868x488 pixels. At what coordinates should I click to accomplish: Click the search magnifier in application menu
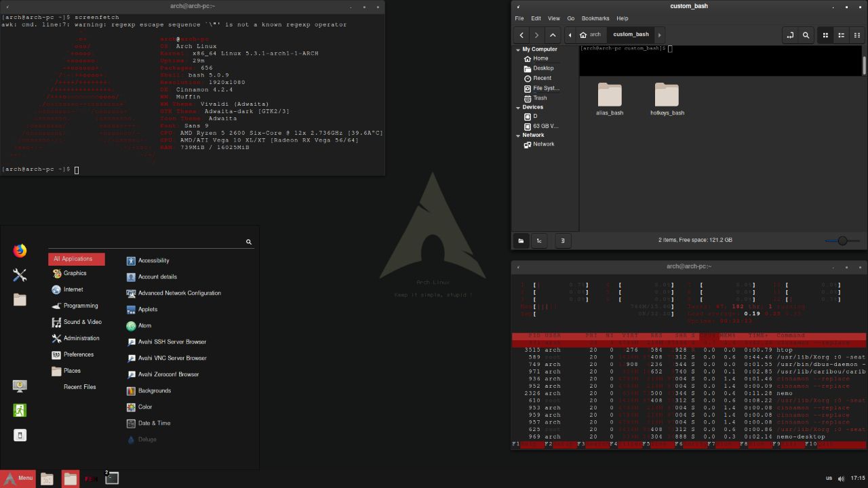[249, 242]
